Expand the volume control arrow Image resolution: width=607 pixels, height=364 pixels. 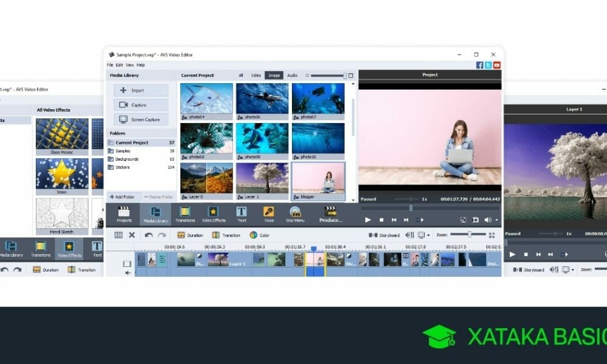click(x=497, y=220)
